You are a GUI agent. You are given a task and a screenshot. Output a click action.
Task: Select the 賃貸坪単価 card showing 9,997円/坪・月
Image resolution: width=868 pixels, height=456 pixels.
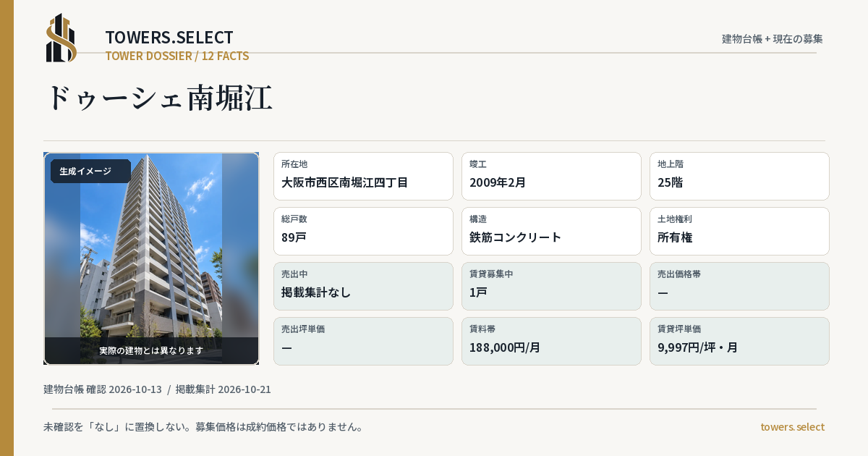739,341
